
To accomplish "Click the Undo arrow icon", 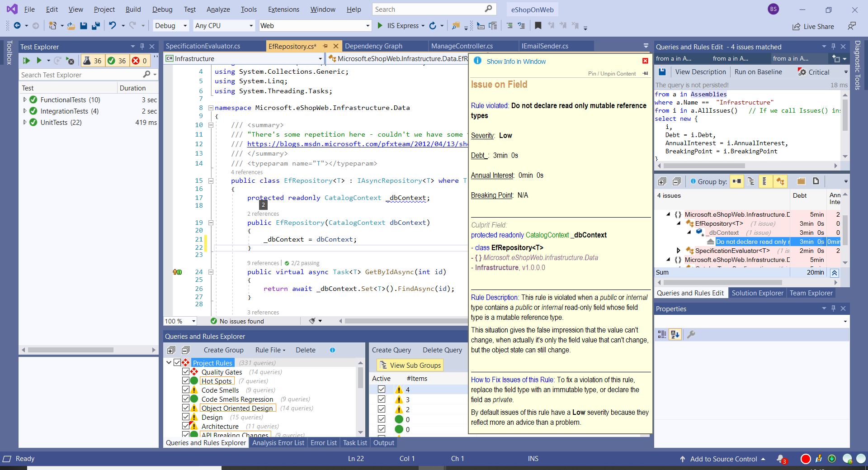I will pos(113,26).
